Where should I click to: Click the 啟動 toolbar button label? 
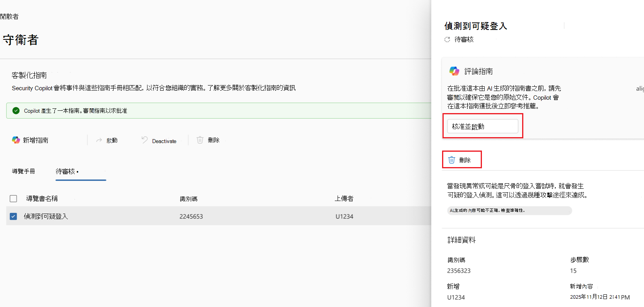point(112,140)
